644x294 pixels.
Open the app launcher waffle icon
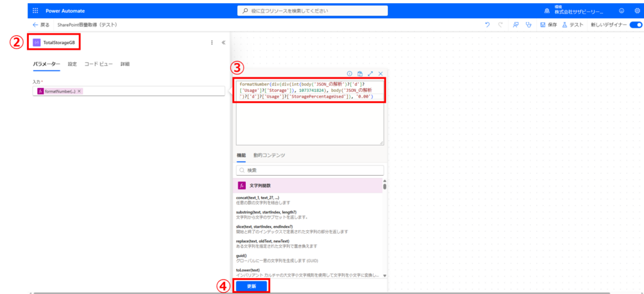[34, 11]
